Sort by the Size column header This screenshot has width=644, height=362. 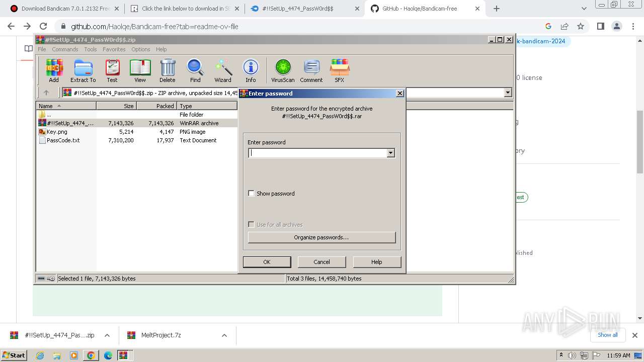[x=116, y=106]
